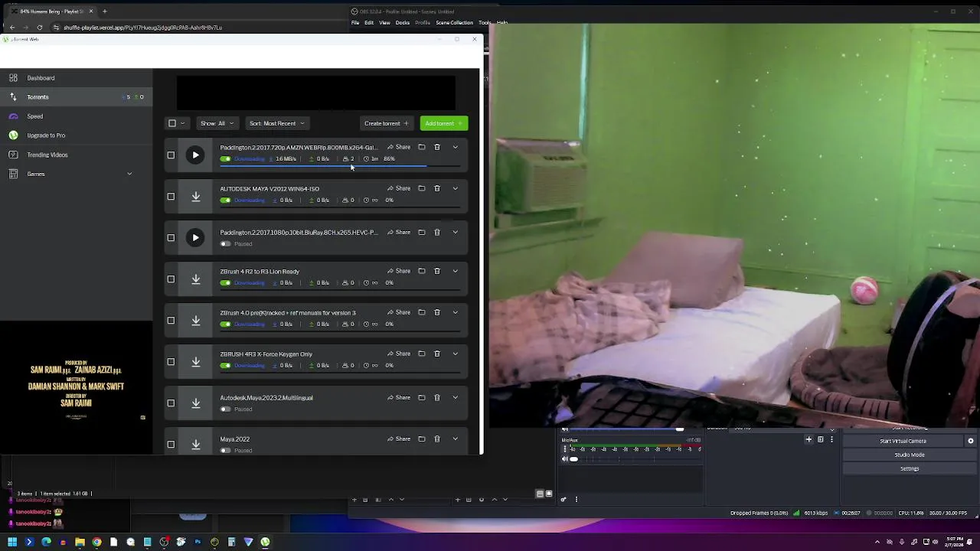Show hidden system tray icons
The height and width of the screenshot is (551, 980).
[877, 542]
